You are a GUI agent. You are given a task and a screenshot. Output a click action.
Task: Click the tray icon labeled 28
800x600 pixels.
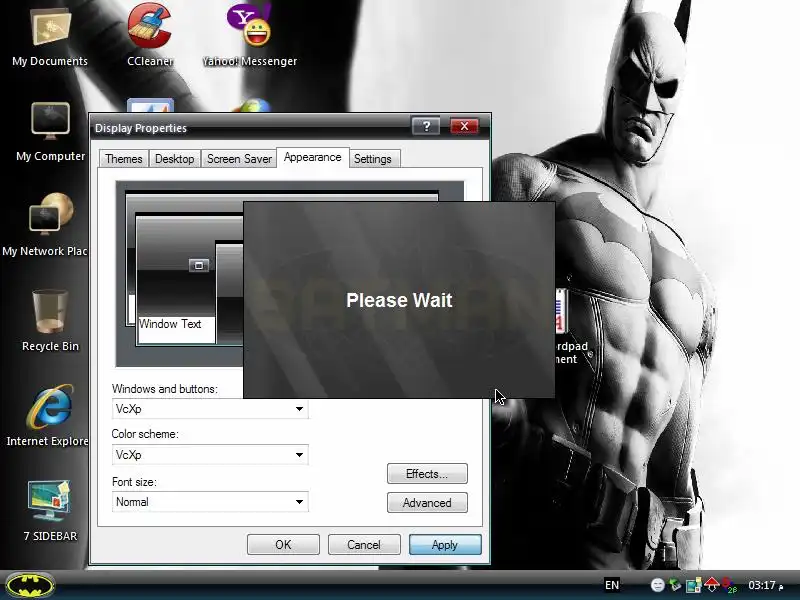coord(729,585)
